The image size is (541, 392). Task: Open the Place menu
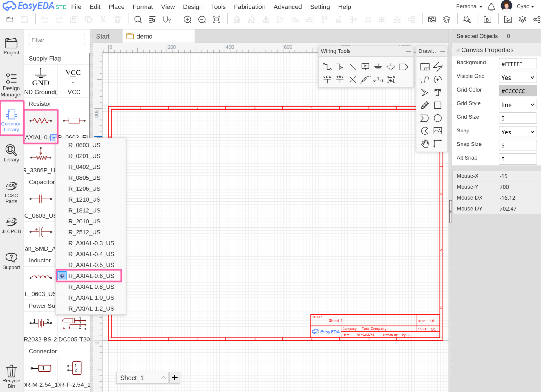pos(117,7)
